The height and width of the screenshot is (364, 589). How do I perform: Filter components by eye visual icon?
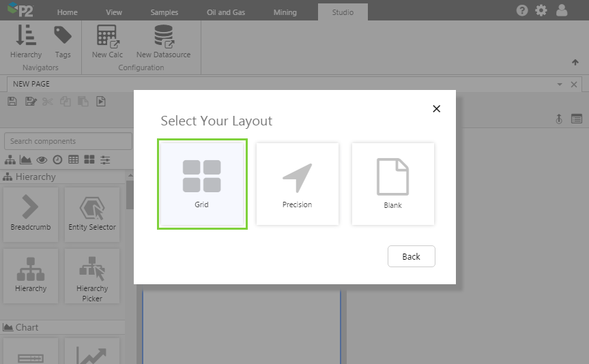(x=42, y=160)
